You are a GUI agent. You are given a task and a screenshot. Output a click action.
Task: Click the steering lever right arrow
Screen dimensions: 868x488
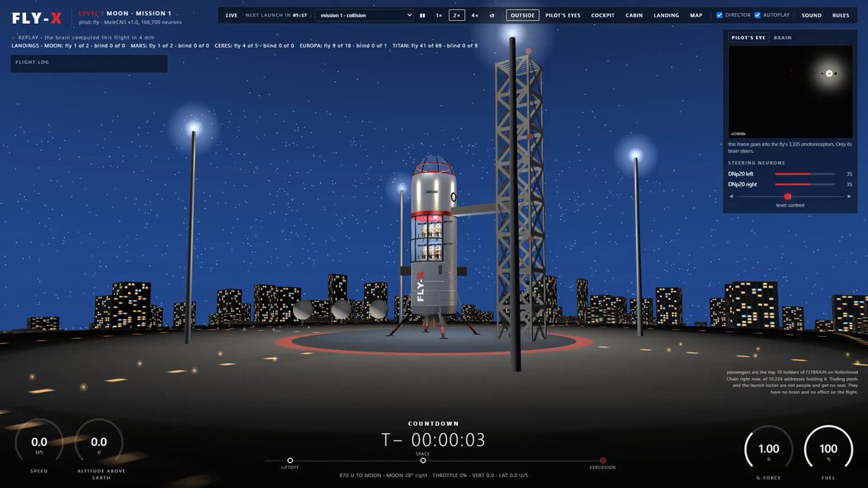point(850,197)
